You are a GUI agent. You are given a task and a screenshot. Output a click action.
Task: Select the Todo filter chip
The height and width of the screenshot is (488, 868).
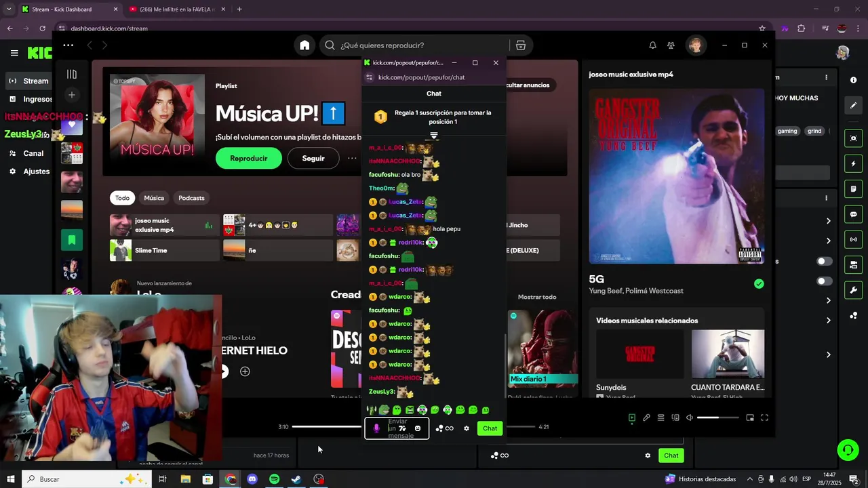(x=122, y=198)
